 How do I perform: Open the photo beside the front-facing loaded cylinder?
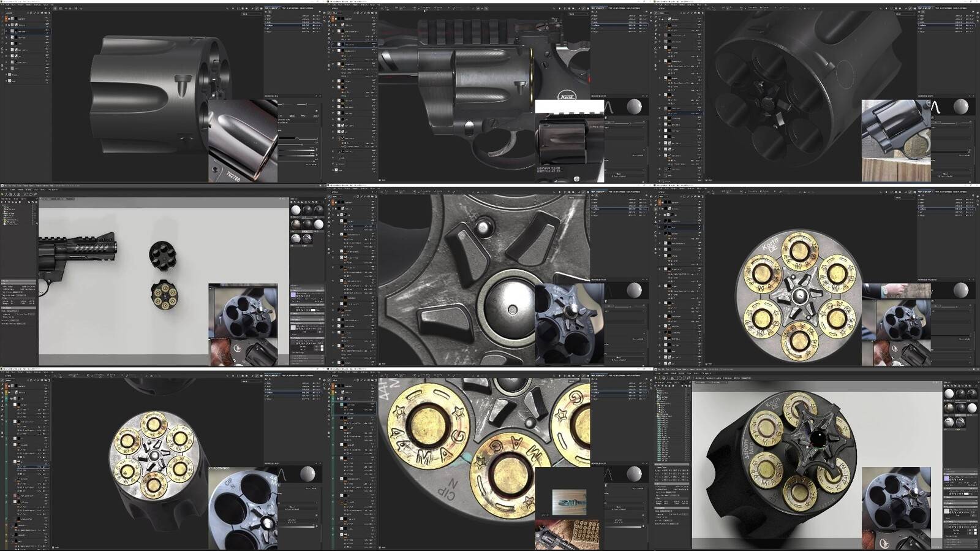[896, 324]
